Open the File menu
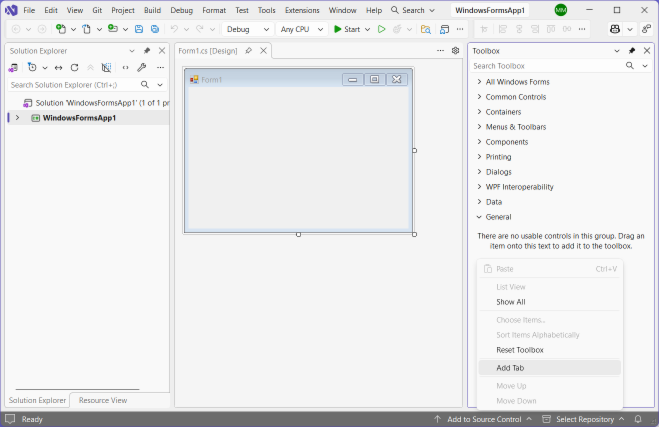 29,10
